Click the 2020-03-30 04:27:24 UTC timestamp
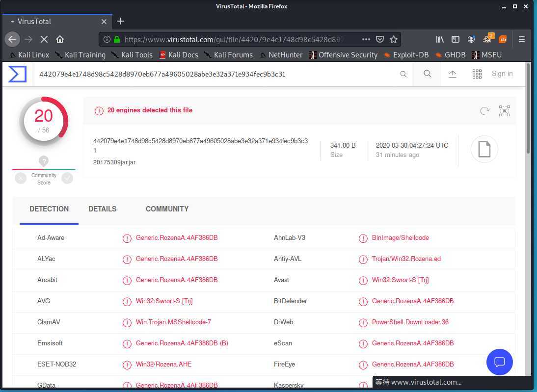Screen dimensions: 537x392 coord(412,146)
